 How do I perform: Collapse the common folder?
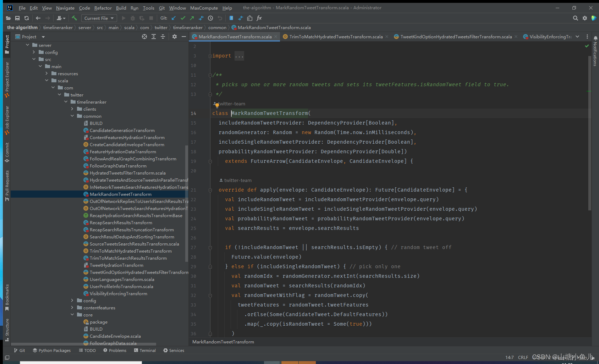pos(72,116)
